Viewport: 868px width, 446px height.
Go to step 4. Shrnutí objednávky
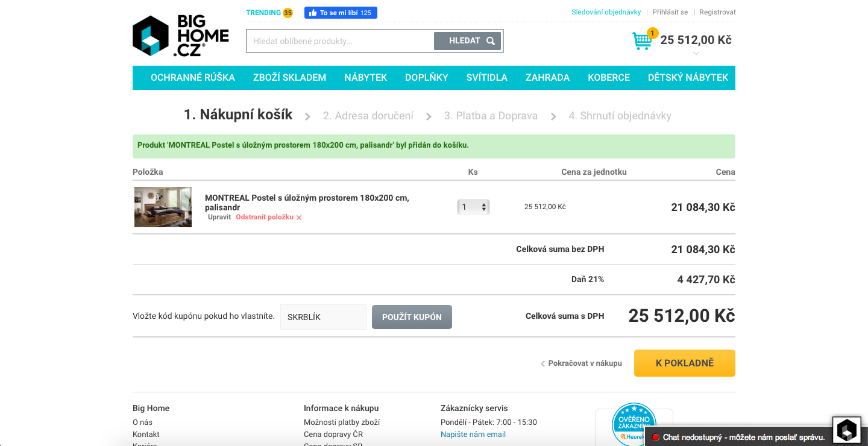[x=620, y=116]
